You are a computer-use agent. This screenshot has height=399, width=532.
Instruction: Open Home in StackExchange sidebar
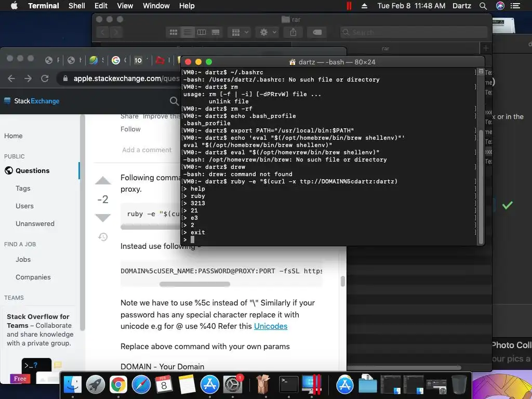(13, 136)
